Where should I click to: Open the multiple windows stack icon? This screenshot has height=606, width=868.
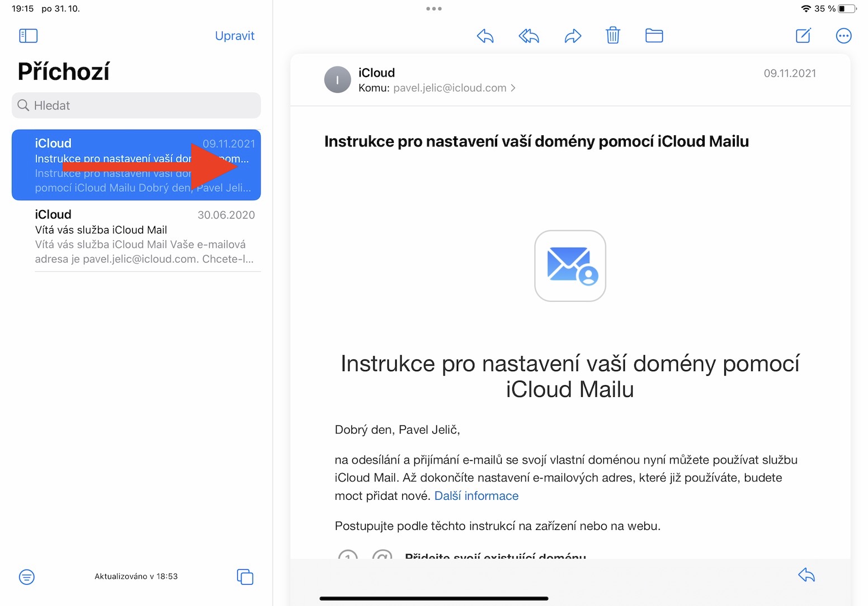point(245,576)
